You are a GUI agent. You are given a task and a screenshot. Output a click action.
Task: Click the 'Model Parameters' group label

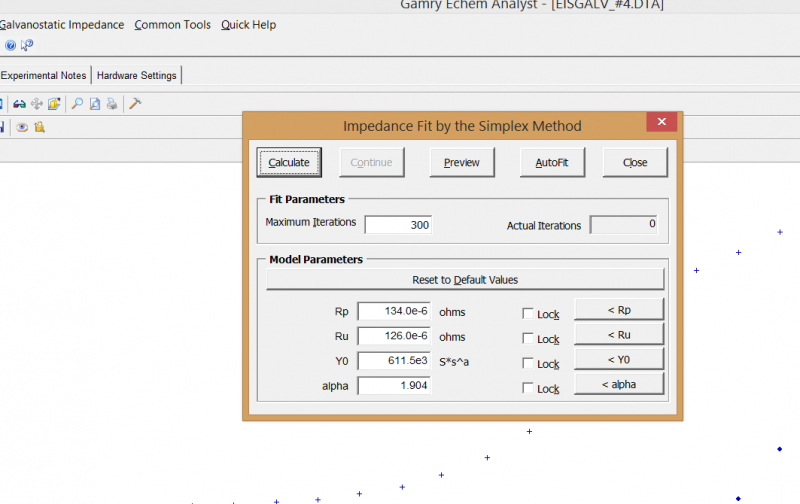[316, 260]
